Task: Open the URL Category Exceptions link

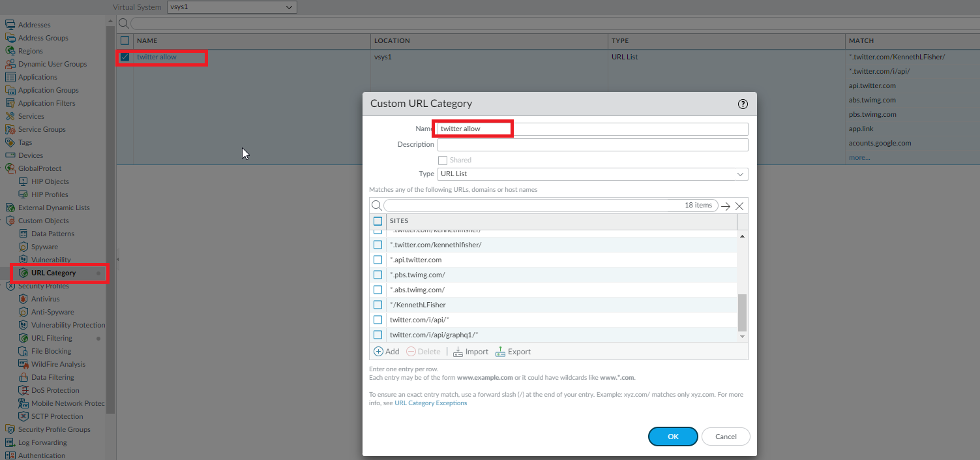Action: [430, 403]
